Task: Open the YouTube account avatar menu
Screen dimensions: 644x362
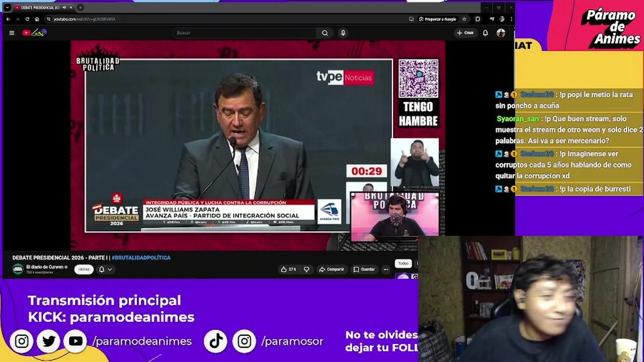Action: 501,33
